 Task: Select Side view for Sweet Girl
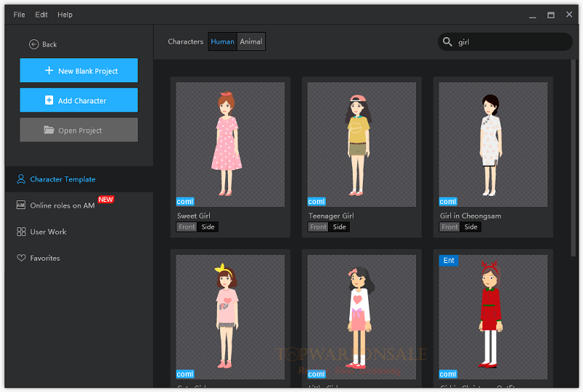[208, 227]
